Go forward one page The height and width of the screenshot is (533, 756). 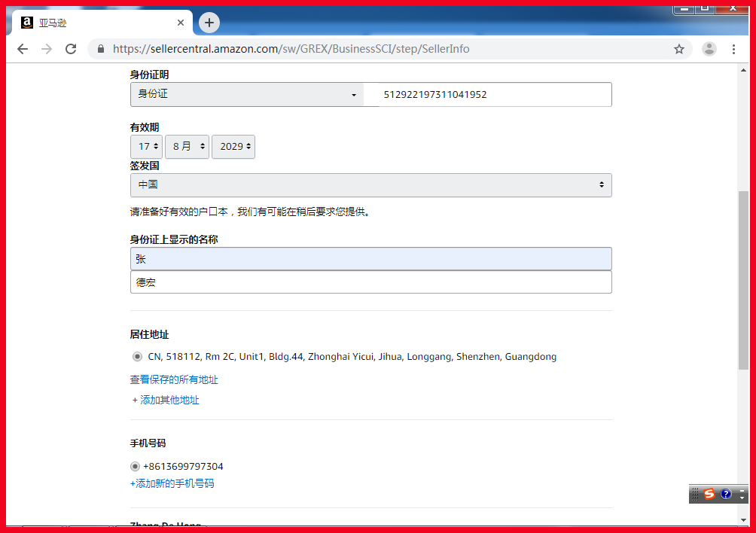(x=46, y=49)
